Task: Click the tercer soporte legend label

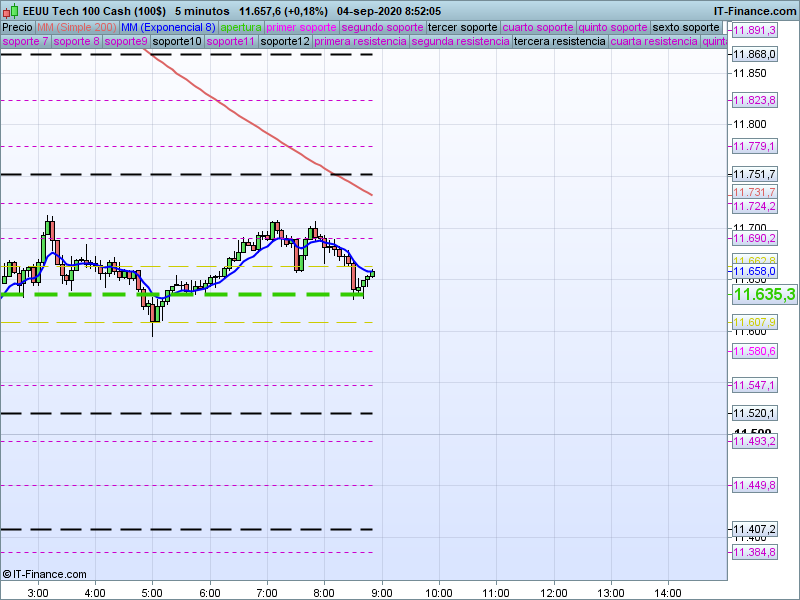Action: pos(462,27)
